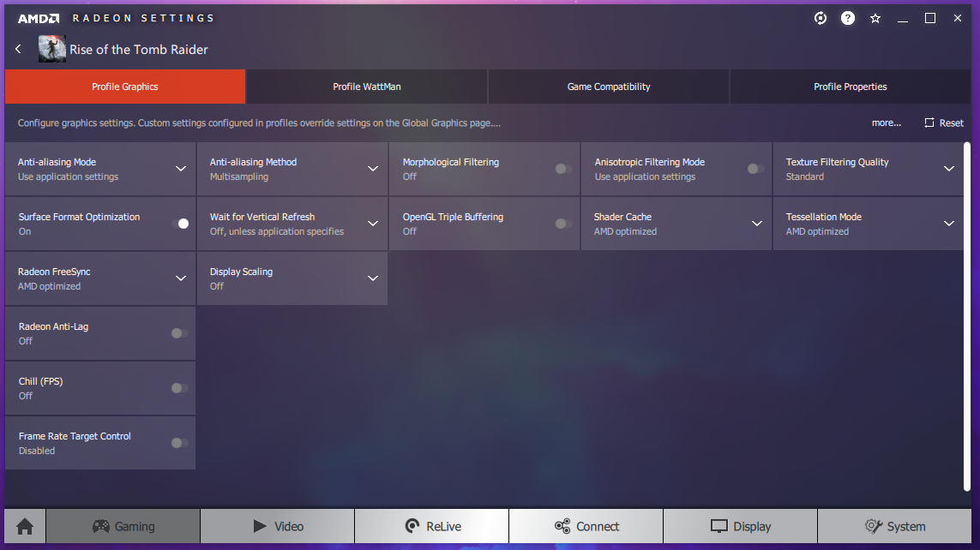
Task: Enable Radeon Anti-Lag
Action: [x=179, y=333]
